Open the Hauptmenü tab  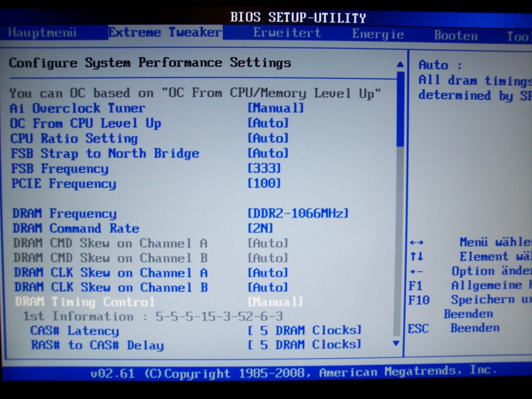tap(42, 33)
